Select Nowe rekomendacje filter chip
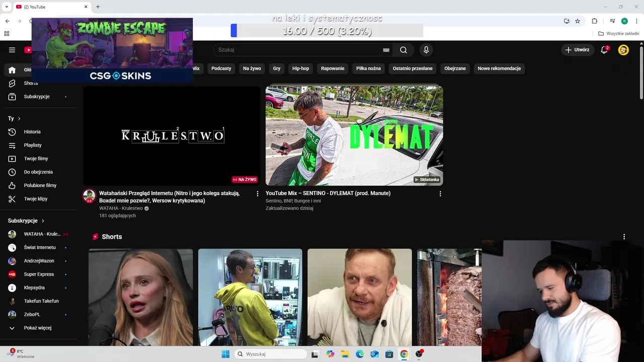Viewport: 644px width, 362px height. (x=499, y=68)
